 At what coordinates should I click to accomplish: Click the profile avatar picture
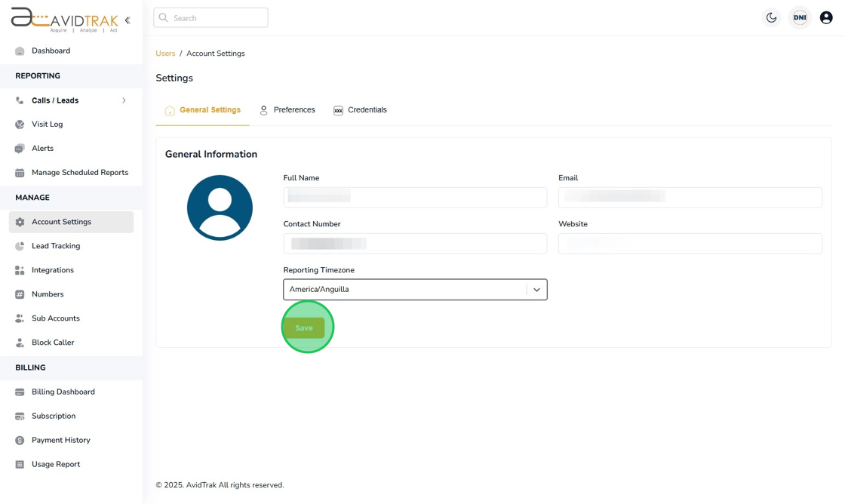[220, 207]
